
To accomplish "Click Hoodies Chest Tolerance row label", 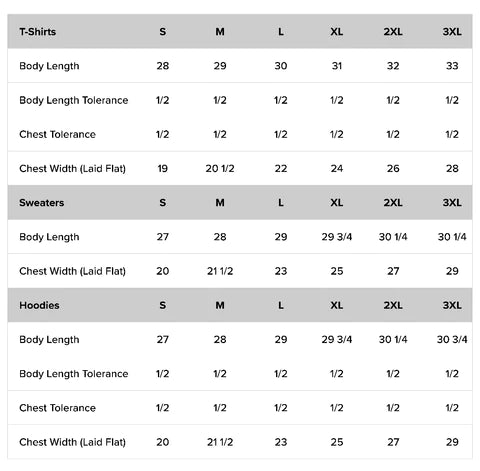I will click(57, 408).
